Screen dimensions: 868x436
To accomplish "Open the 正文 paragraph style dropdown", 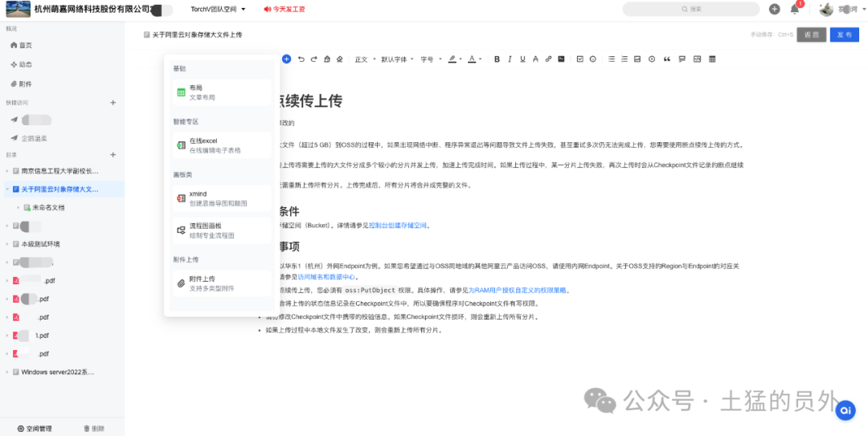I will (366, 59).
